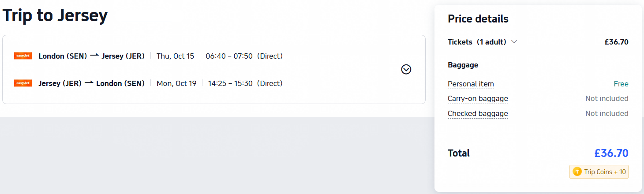Click the easyJet logo on return flight
The width and height of the screenshot is (644, 194).
(x=23, y=83)
